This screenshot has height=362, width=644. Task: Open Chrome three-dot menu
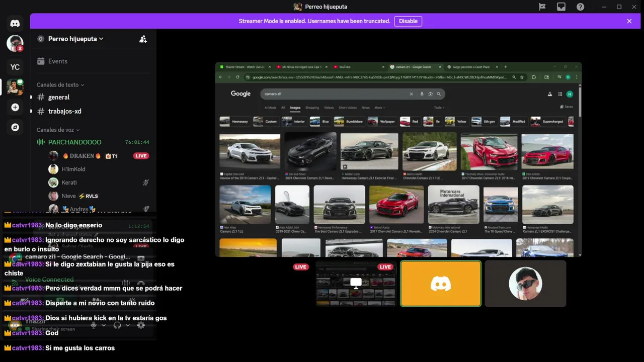[577, 77]
